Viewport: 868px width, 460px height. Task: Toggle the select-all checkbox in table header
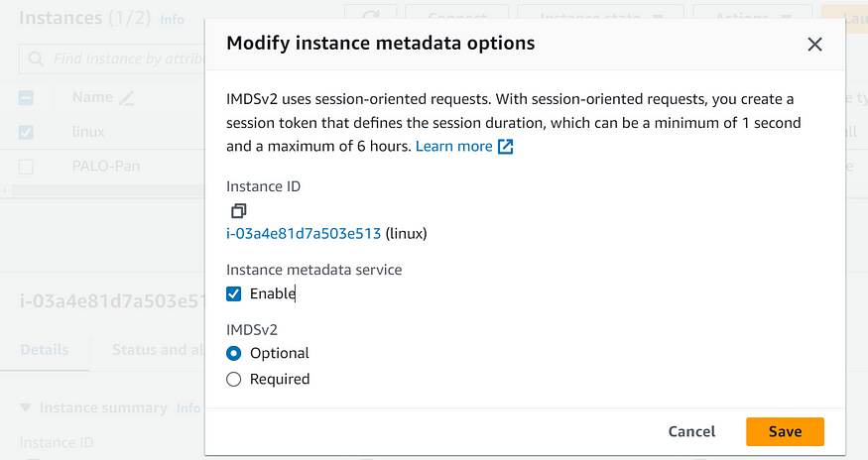click(26, 98)
